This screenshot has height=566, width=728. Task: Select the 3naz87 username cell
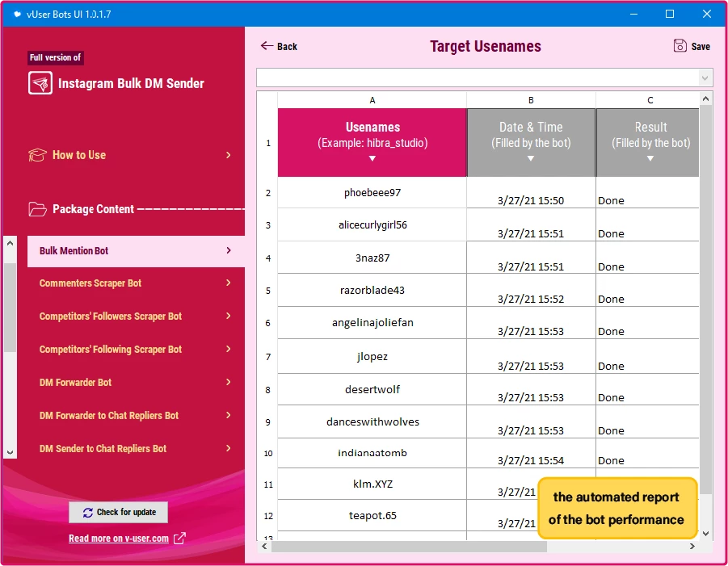point(372,258)
